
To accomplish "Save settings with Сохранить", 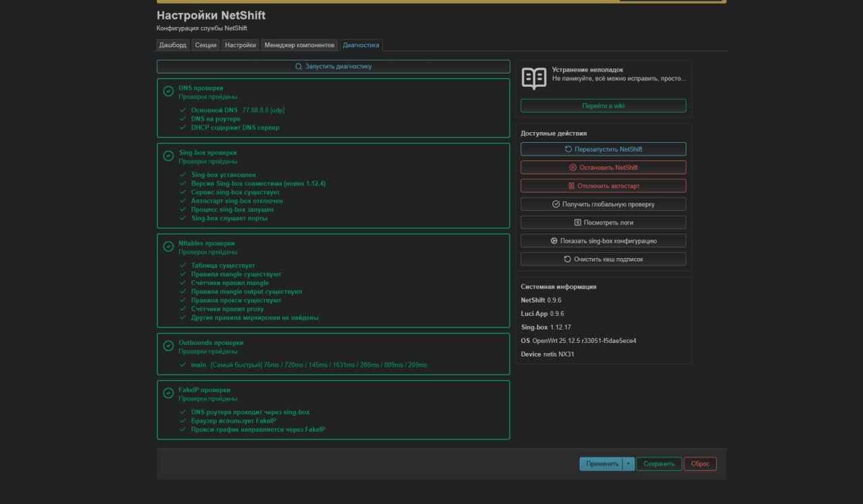I will (659, 464).
